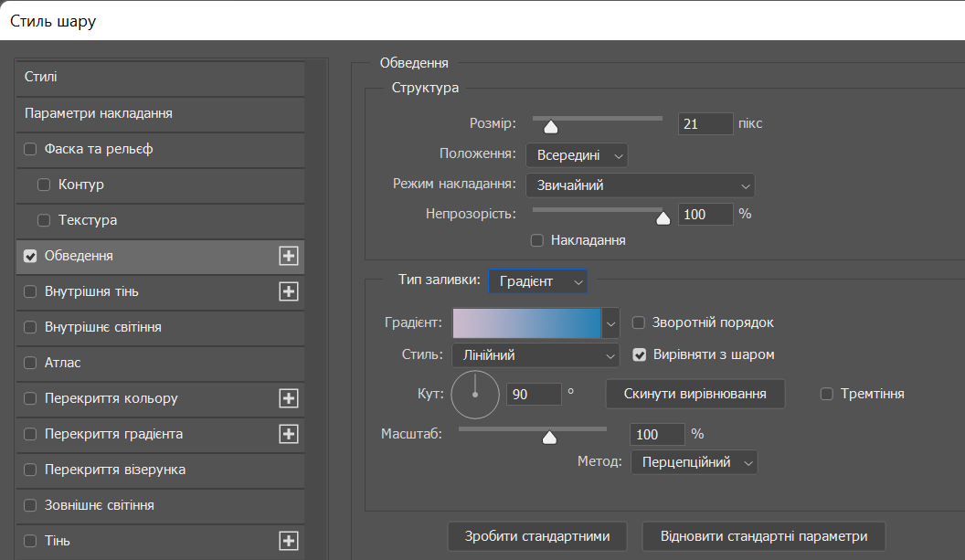965x560 pixels.
Task: Click the Скинути вирівнювання button
Action: click(x=695, y=394)
